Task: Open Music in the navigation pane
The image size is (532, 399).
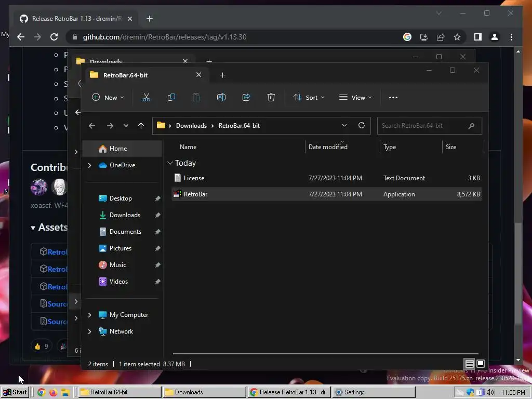Action: [x=123, y=265]
